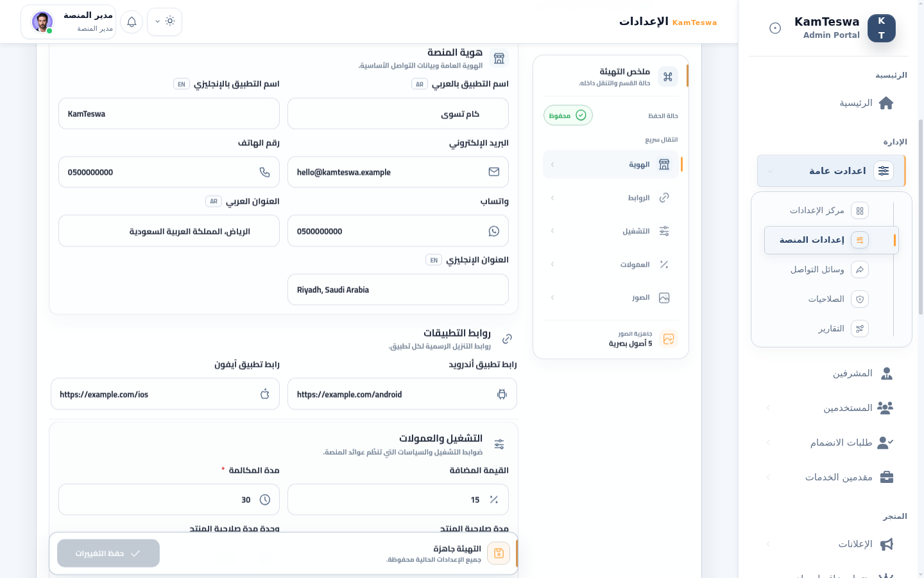This screenshot has width=924, height=578.
Task: Click the circle target icon beside KamTeswa
Action: [x=775, y=28]
